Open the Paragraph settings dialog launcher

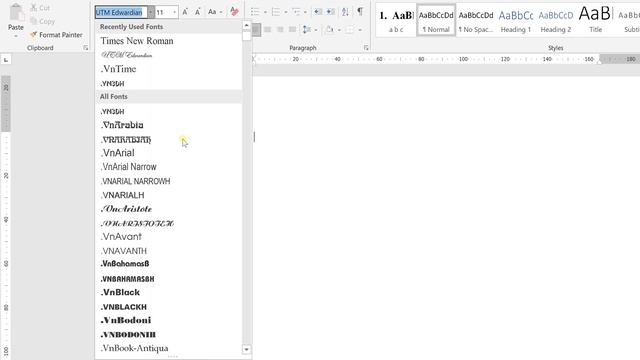(x=366, y=48)
